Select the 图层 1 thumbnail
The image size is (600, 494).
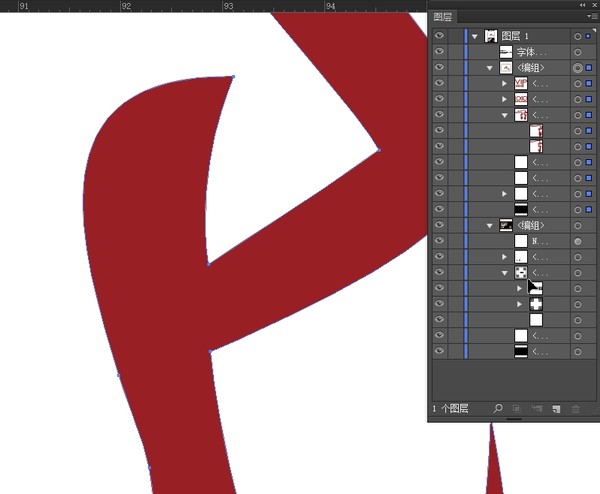point(491,36)
